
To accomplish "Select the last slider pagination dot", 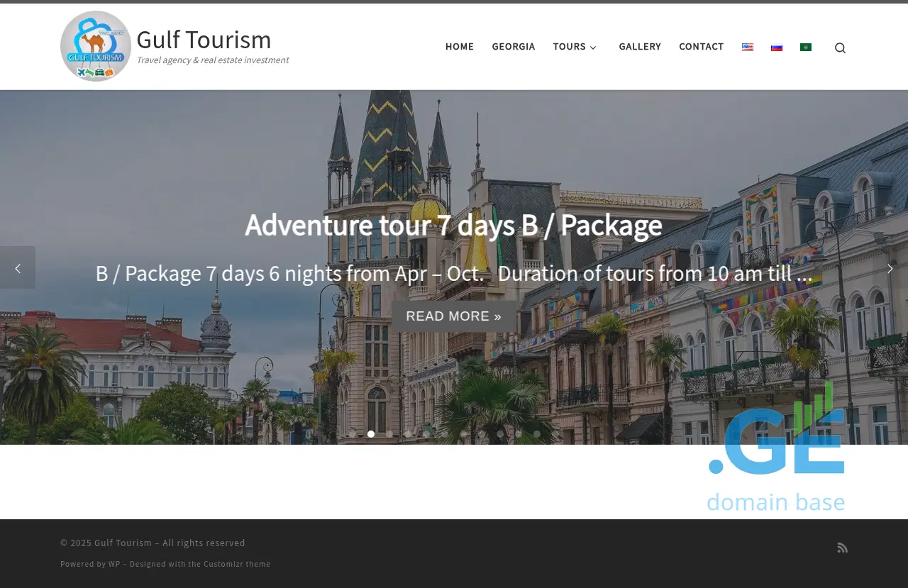I will (x=555, y=434).
